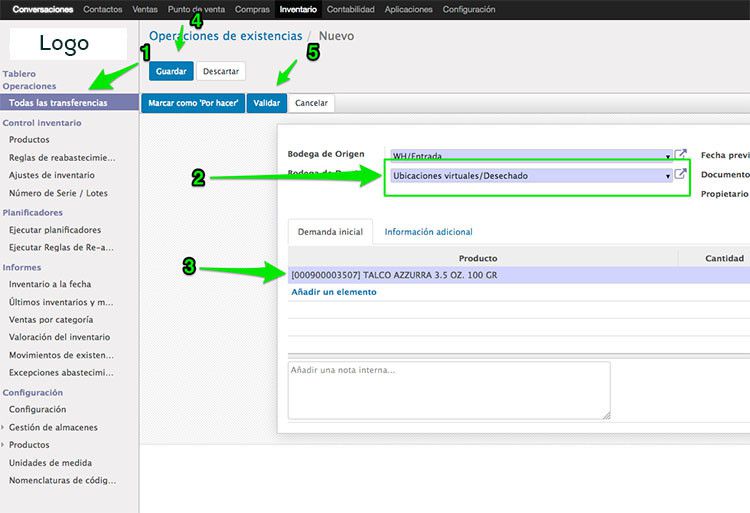Open Productos under Control inventario
This screenshot has height=513, width=750.
tap(29, 140)
